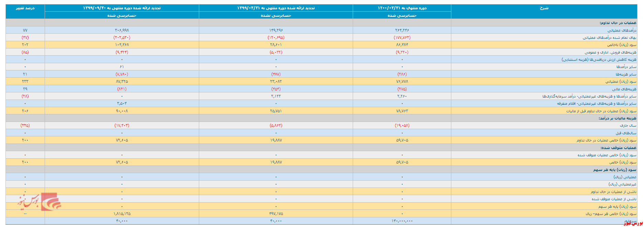644x227 pixels.
Task: Click percent change "۷۷" for operating revenues
Action: 25,30
